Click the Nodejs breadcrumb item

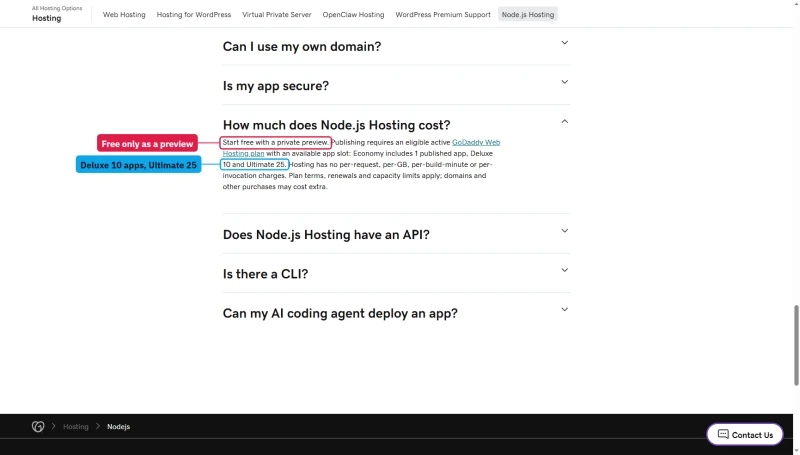[x=118, y=426]
